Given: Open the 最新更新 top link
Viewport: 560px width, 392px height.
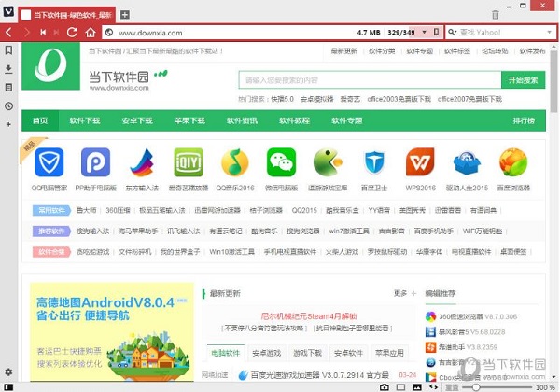Looking at the screenshot, I should [x=343, y=51].
